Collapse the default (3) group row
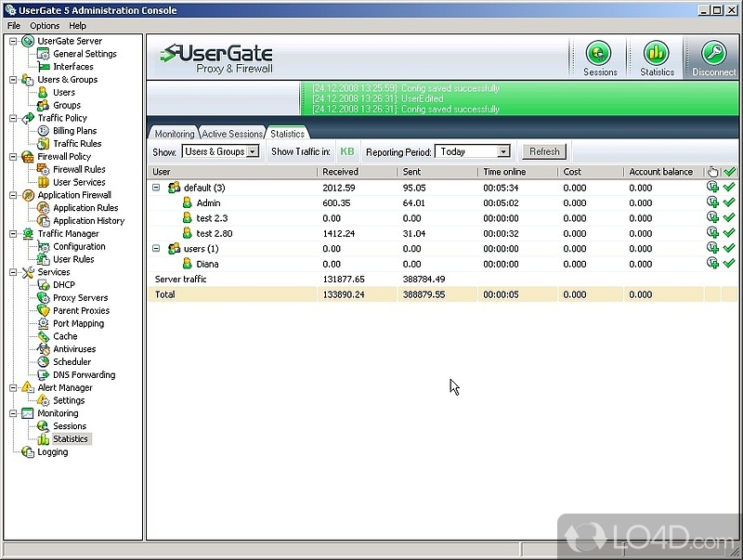The width and height of the screenshot is (743, 560). pyautogui.click(x=156, y=188)
